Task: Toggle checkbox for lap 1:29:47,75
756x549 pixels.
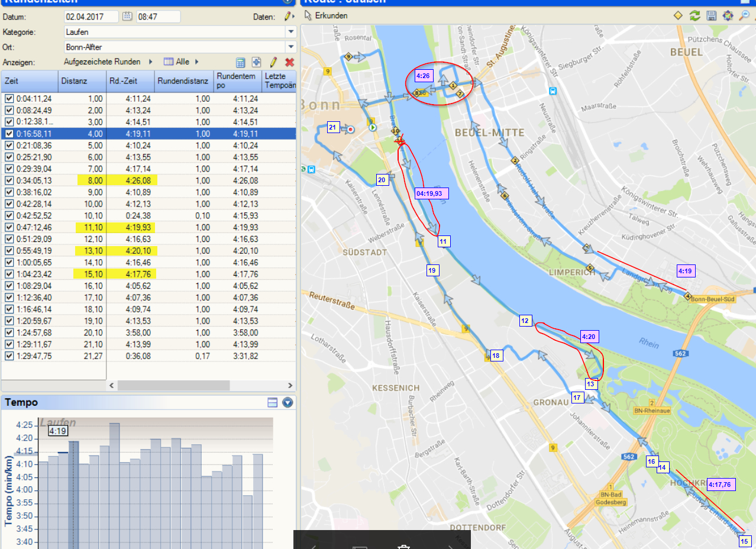Action: click(8, 356)
